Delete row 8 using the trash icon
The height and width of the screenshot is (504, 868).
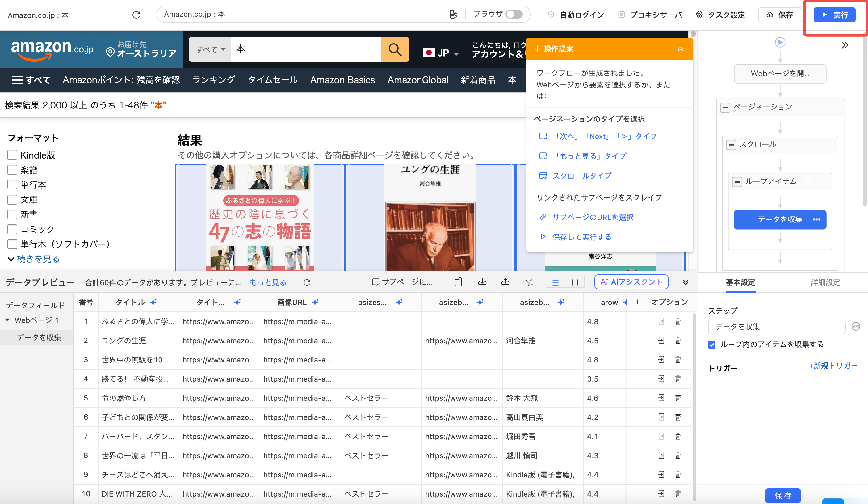click(x=678, y=455)
